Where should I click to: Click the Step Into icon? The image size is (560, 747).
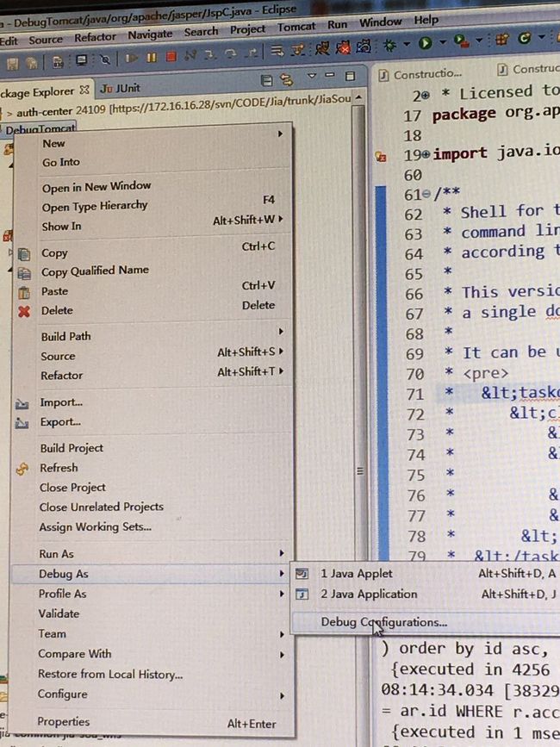click(210, 55)
